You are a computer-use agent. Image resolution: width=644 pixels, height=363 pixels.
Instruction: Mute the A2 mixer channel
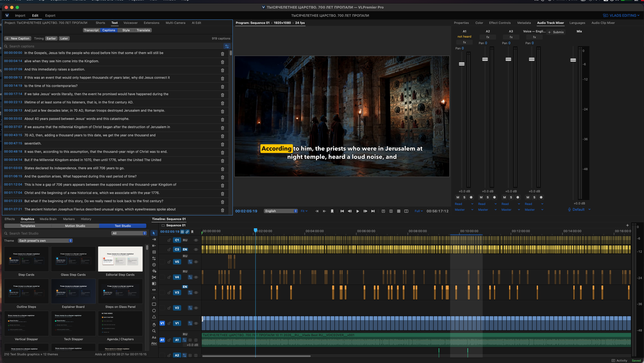tap(481, 197)
